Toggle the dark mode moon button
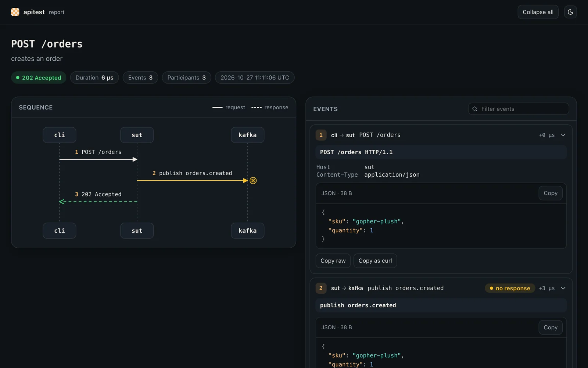588x368 pixels. point(570,12)
